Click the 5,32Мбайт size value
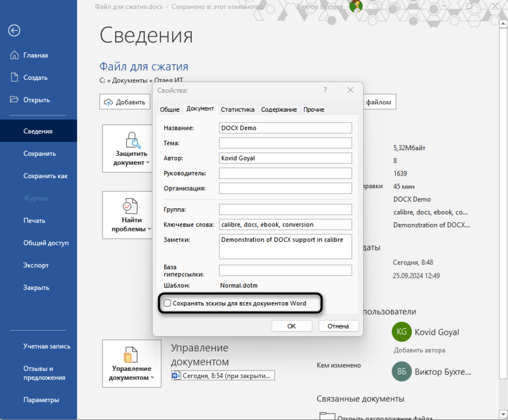 [409, 148]
